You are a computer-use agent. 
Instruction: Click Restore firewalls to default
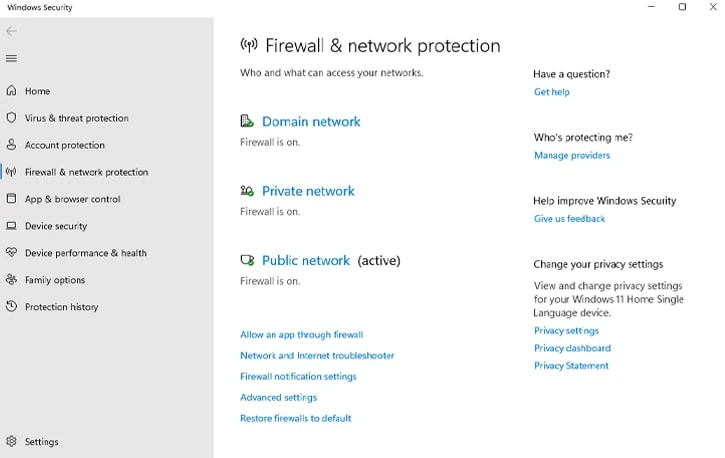tap(295, 418)
